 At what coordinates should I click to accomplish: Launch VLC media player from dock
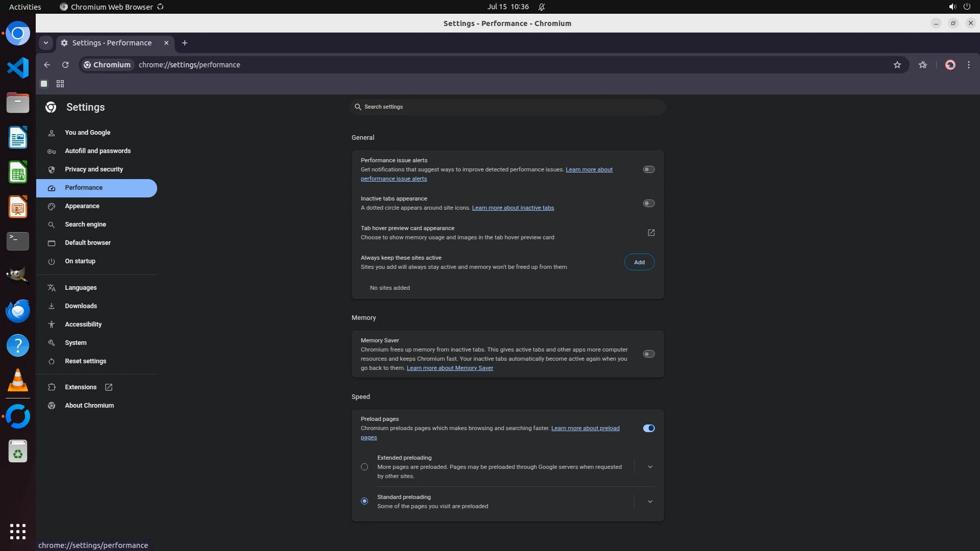[18, 380]
